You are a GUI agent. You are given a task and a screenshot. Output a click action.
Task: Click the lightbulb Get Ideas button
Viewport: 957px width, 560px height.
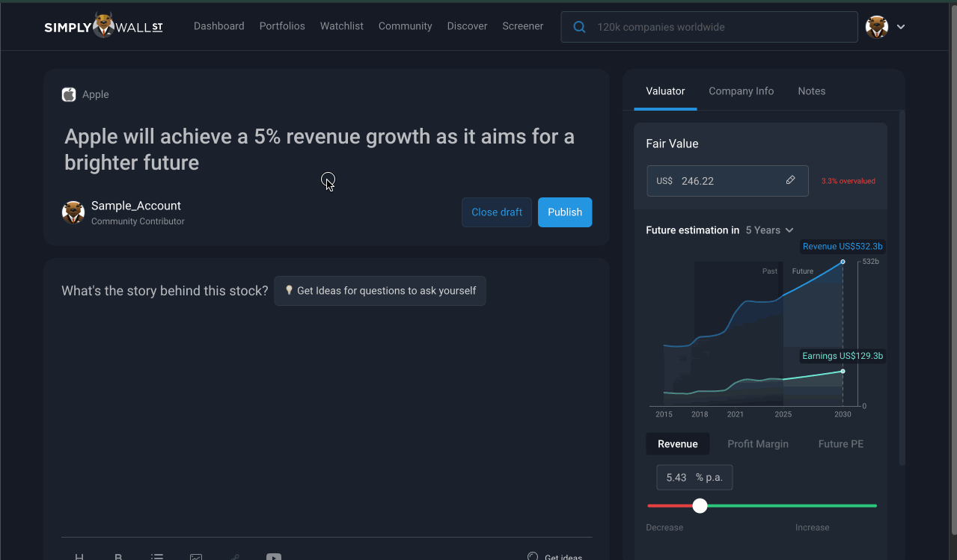[380, 291]
